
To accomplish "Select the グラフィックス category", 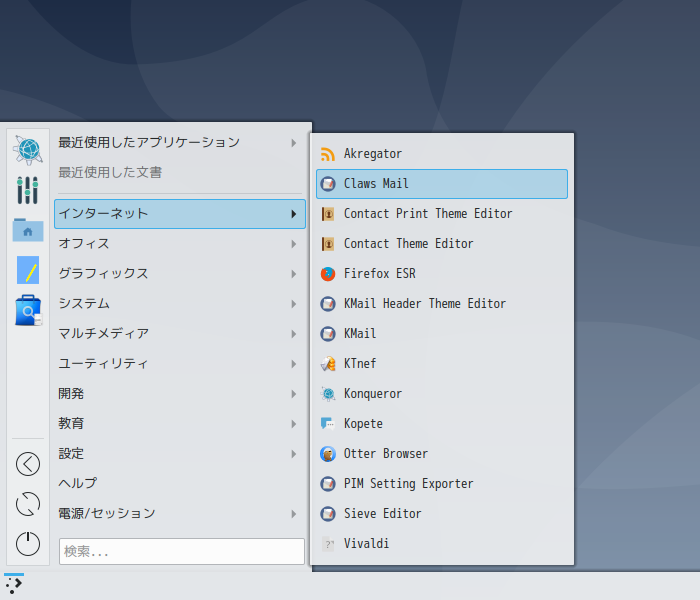I will point(180,274).
